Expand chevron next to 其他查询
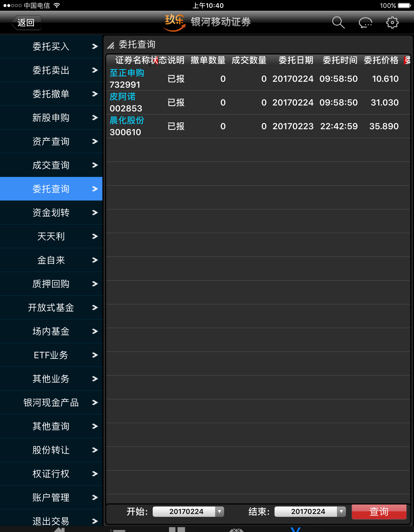This screenshot has width=414, height=532. [95, 426]
